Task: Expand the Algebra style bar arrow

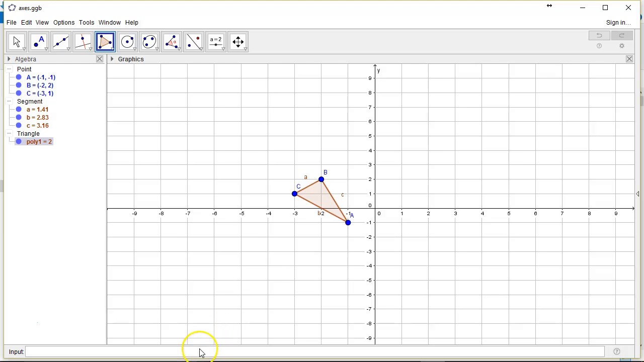Action: pyautogui.click(x=9, y=59)
